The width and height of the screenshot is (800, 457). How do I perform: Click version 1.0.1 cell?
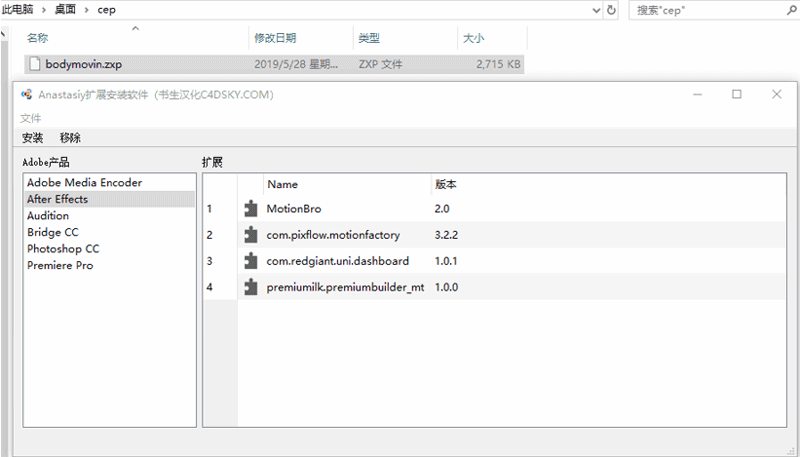(x=445, y=261)
